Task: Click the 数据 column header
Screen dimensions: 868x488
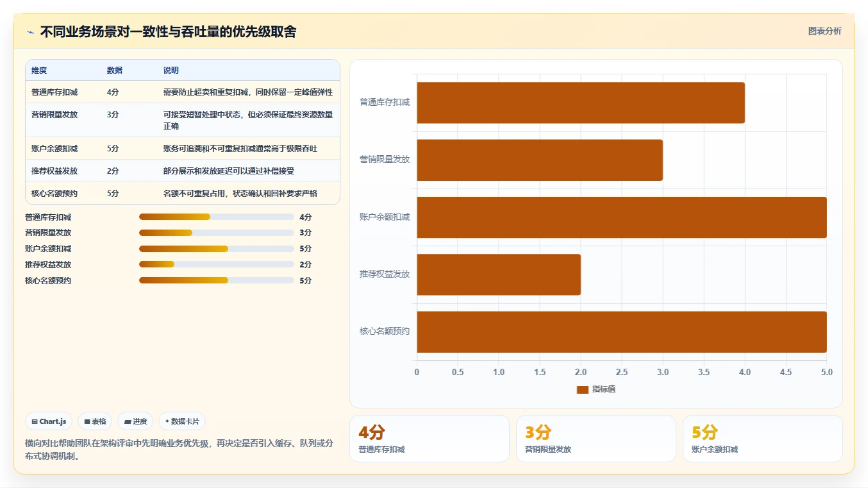Action: point(115,71)
